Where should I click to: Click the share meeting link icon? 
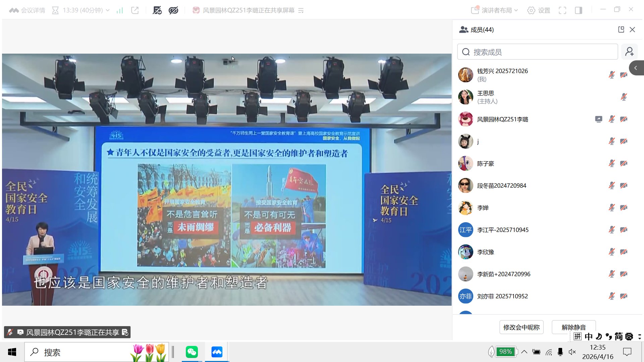(x=135, y=10)
